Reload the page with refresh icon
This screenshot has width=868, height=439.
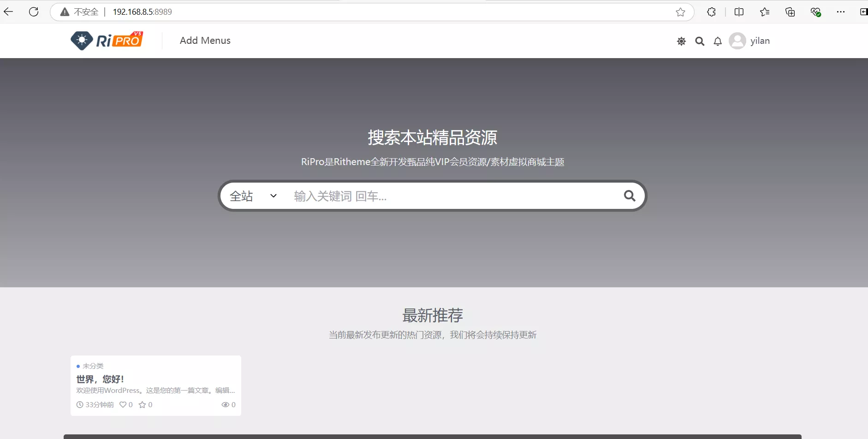(34, 12)
